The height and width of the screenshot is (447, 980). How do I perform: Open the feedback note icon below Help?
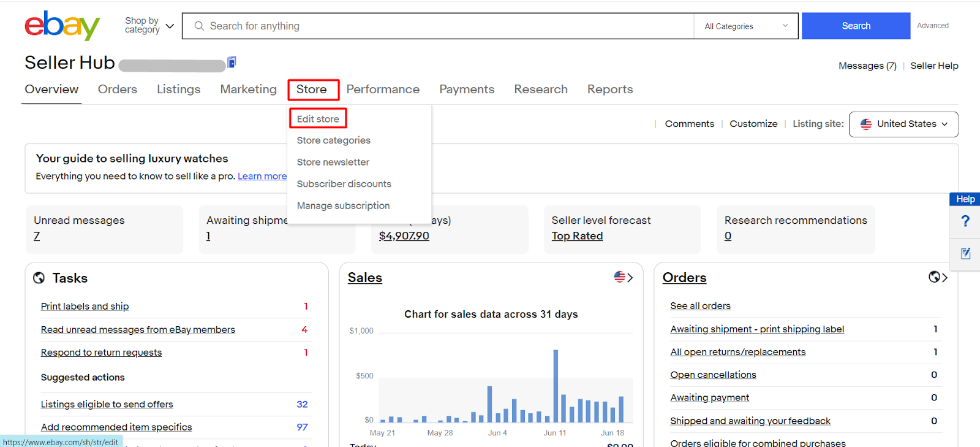pos(966,253)
